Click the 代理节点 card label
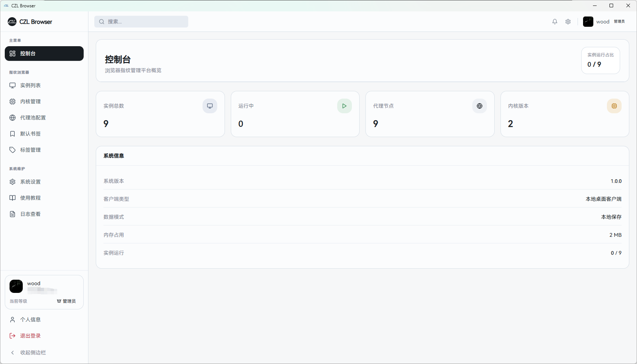 [383, 106]
